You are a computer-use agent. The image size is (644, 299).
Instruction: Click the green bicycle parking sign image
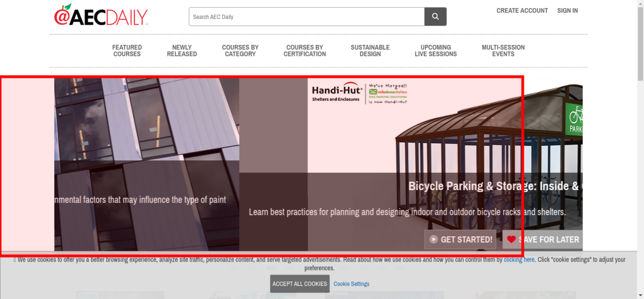pyautogui.click(x=574, y=119)
